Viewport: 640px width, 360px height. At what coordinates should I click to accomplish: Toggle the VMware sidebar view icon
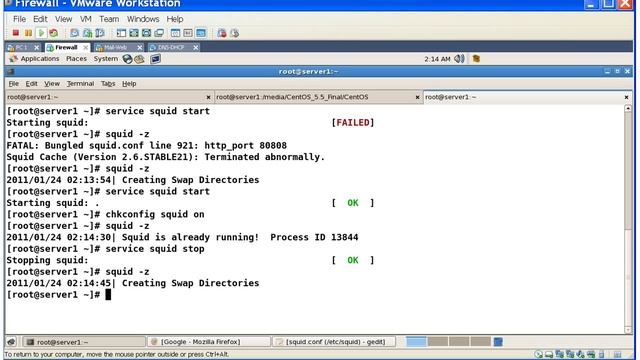tap(121, 33)
